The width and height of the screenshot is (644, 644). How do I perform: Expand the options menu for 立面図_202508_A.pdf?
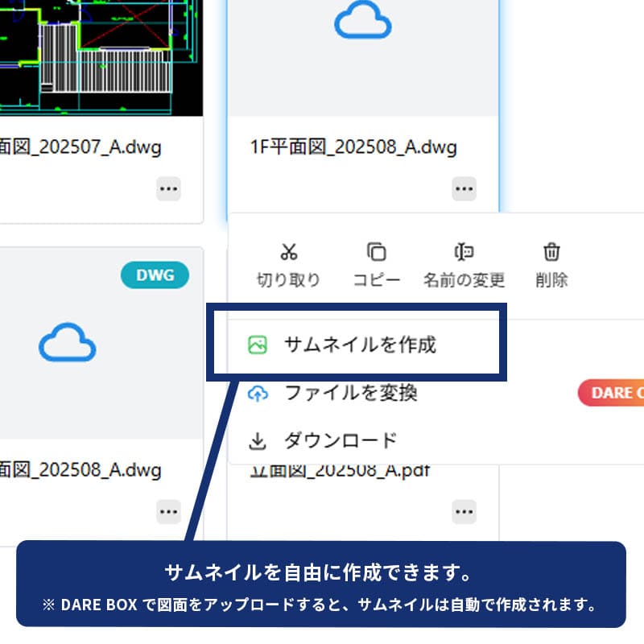tap(464, 511)
